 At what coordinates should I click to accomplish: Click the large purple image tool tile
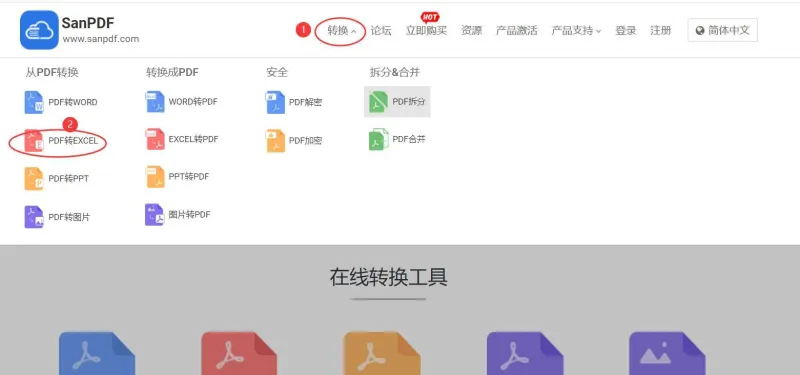667,354
